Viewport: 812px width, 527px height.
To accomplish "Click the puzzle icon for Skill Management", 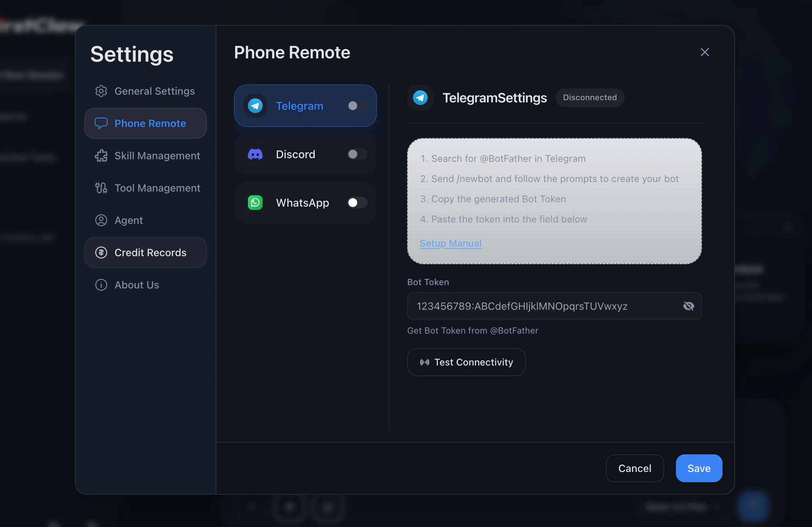I will point(101,156).
